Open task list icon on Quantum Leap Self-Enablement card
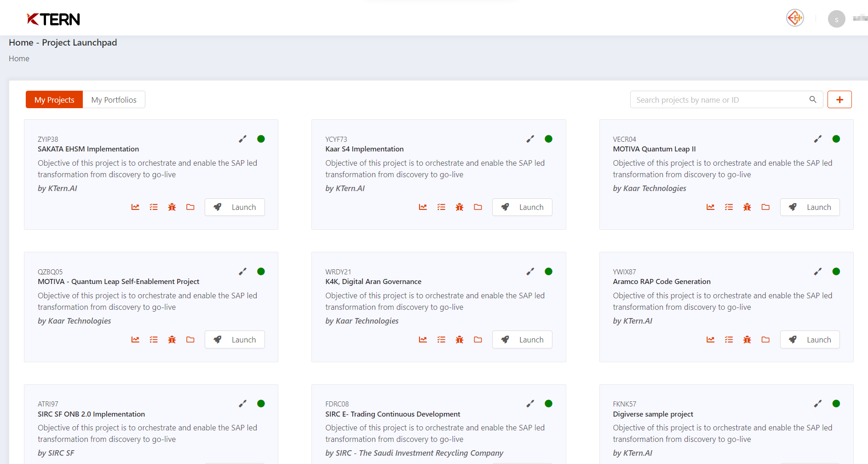This screenshot has width=868, height=464. click(154, 340)
